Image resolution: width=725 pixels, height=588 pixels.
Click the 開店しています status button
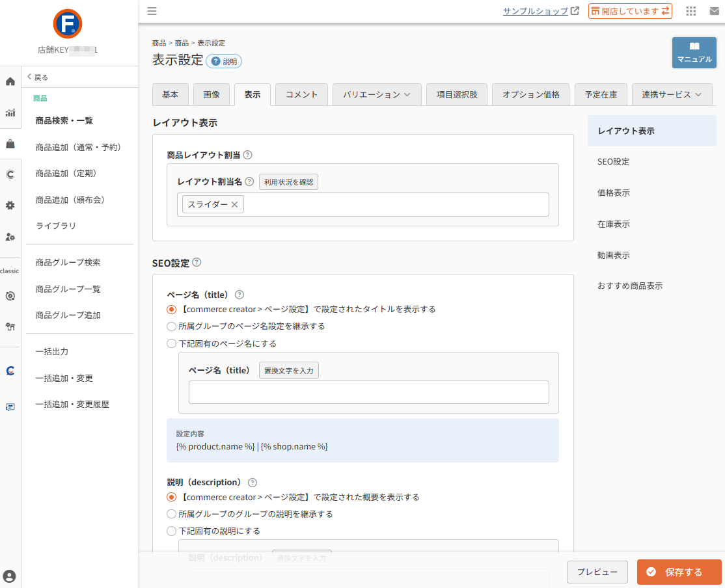[x=630, y=11]
